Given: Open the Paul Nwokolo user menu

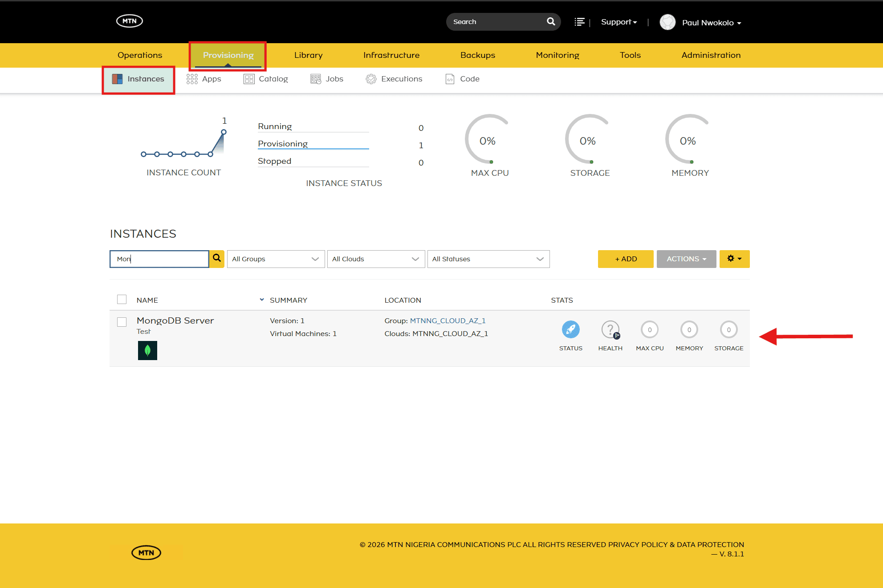Looking at the screenshot, I should coord(712,23).
